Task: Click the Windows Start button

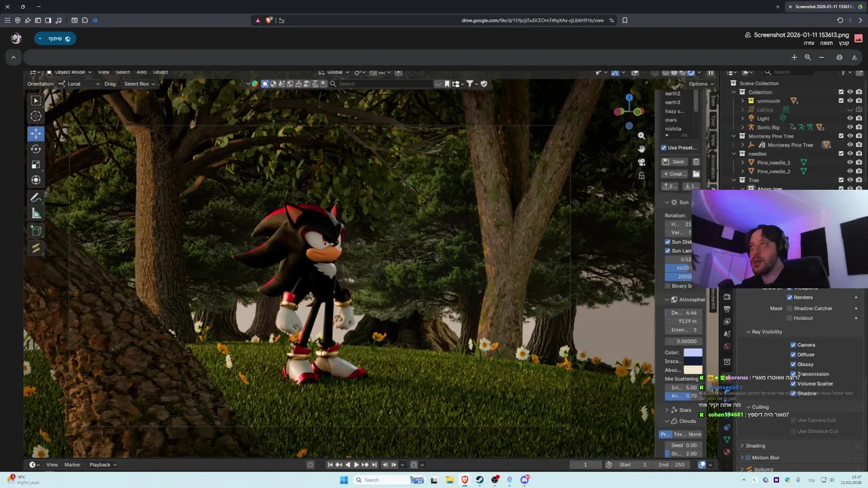Action: point(344,480)
